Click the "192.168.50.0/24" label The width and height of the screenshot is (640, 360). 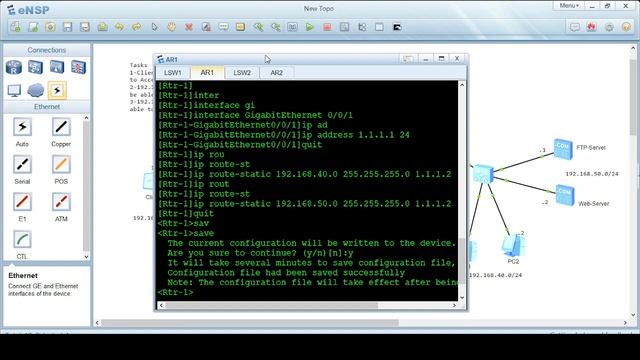pyautogui.click(x=592, y=174)
